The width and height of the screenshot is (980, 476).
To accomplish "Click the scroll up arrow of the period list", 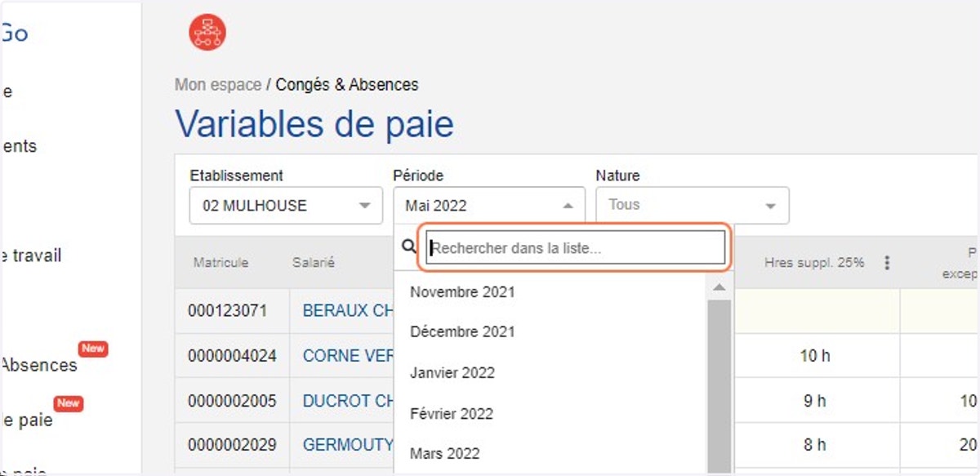I will (719, 287).
